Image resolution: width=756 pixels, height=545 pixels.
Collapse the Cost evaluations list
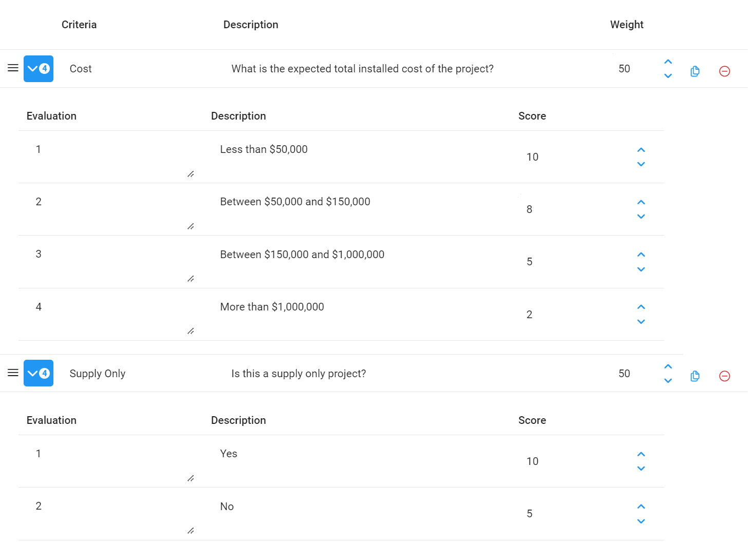click(39, 69)
